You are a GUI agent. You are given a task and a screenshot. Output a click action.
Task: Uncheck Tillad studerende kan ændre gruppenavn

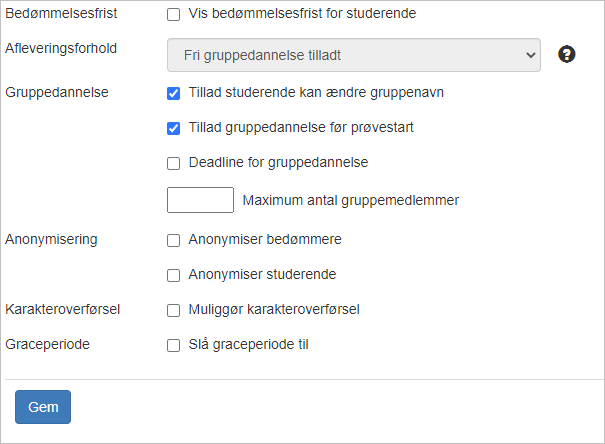(x=173, y=93)
